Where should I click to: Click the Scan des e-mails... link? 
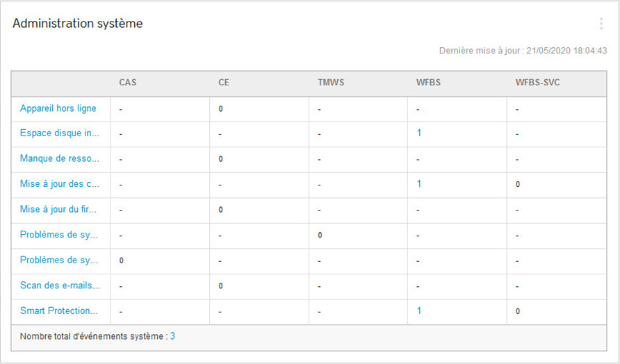click(x=59, y=286)
